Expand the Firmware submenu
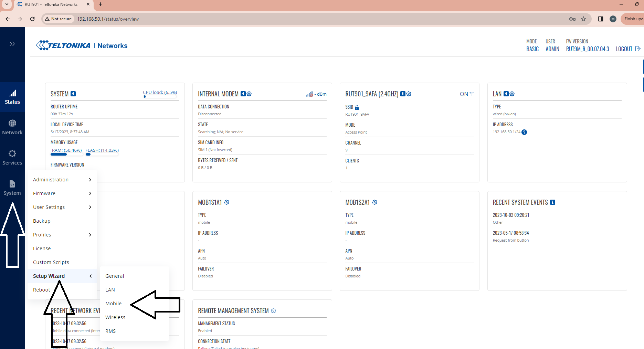Viewport: 644px width, 349px height. pos(44,193)
